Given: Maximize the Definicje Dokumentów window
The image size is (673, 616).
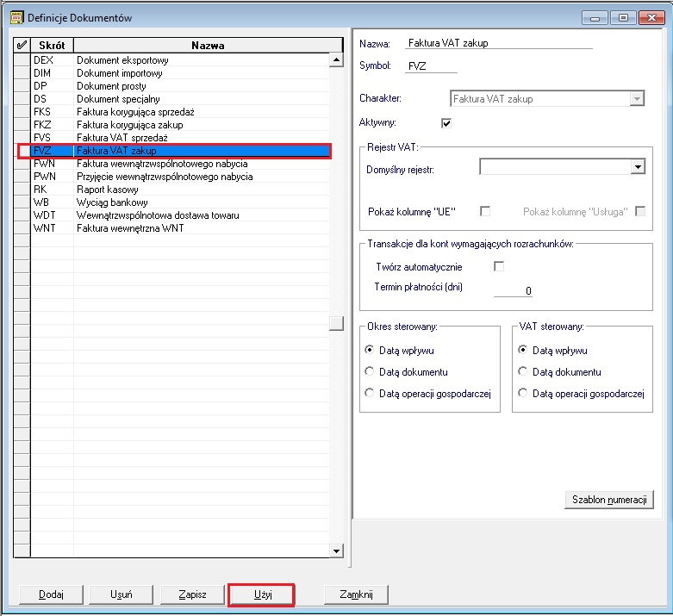Looking at the screenshot, I should coord(623,17).
